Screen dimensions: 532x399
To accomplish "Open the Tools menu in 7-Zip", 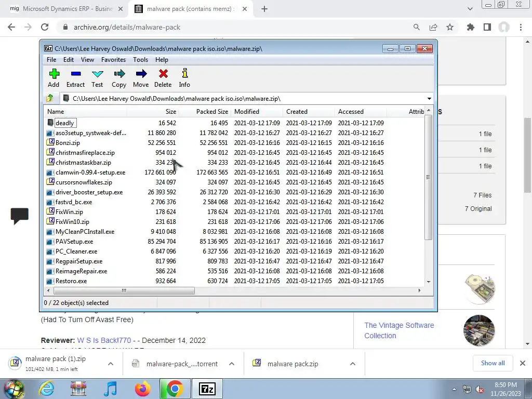I will (140, 60).
